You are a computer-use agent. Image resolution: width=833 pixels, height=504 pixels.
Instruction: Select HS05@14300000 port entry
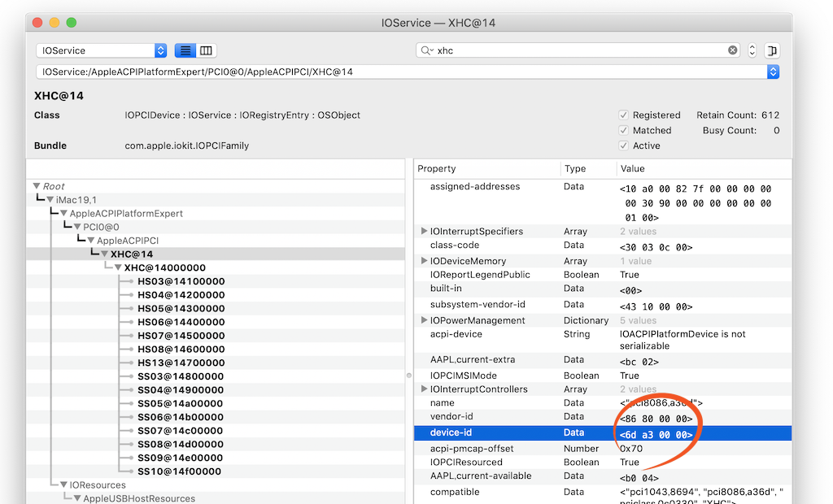coord(181,308)
